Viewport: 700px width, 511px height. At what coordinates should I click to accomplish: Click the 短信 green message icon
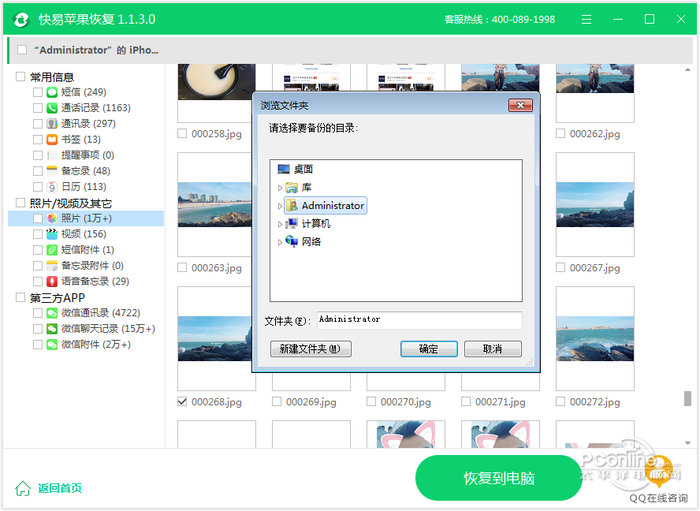click(x=52, y=92)
